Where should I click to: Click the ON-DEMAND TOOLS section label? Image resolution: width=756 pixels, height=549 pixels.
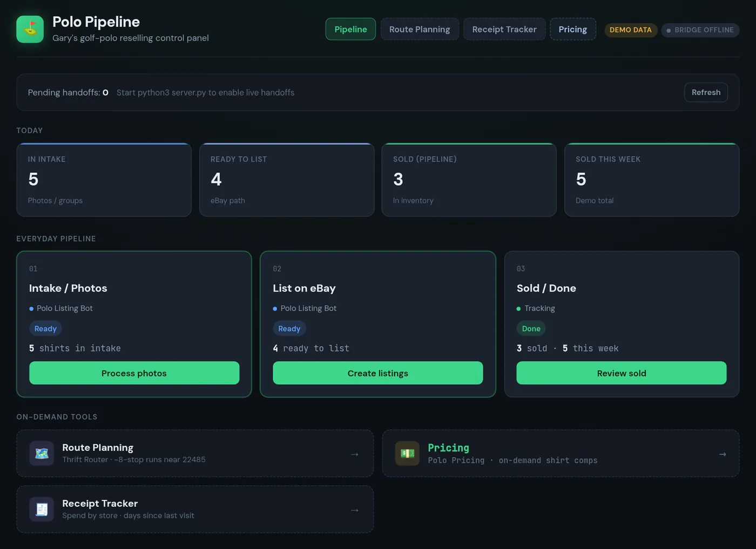57,417
